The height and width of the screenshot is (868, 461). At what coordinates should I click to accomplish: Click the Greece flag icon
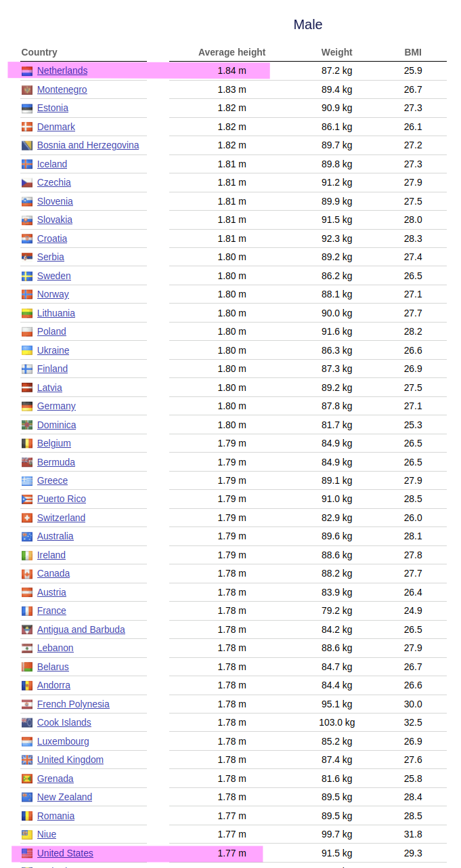pos(27,481)
